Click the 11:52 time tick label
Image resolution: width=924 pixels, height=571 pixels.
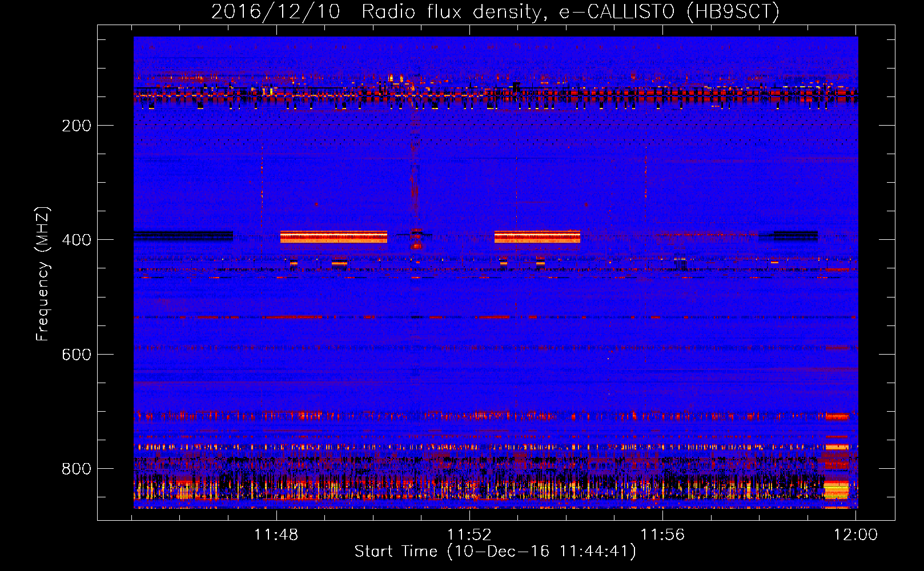click(469, 535)
